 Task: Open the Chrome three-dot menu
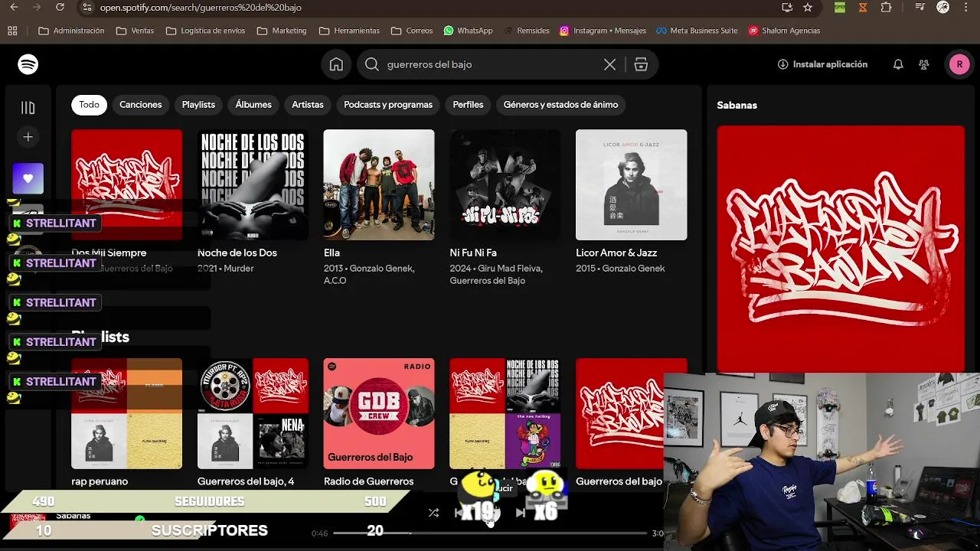click(965, 8)
